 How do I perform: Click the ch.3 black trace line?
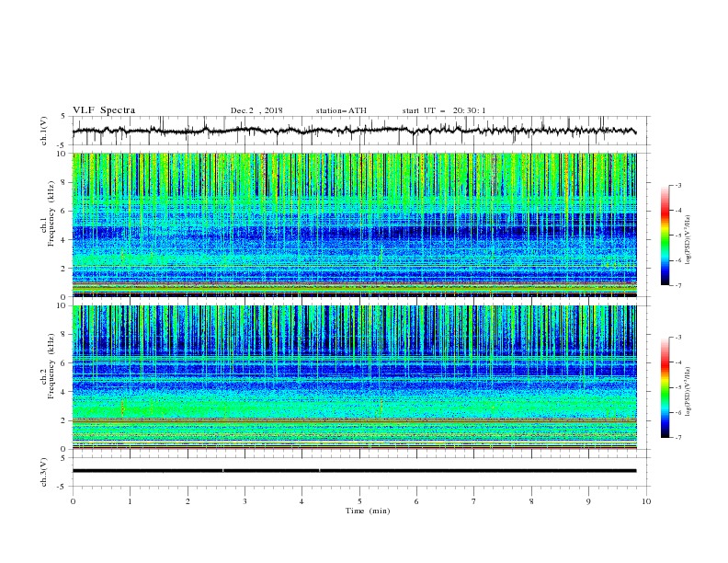click(x=354, y=471)
